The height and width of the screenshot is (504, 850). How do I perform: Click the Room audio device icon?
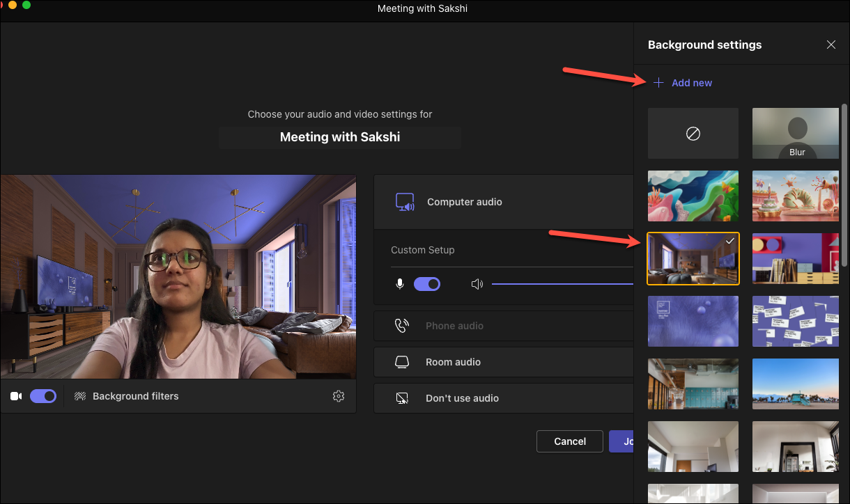402,362
